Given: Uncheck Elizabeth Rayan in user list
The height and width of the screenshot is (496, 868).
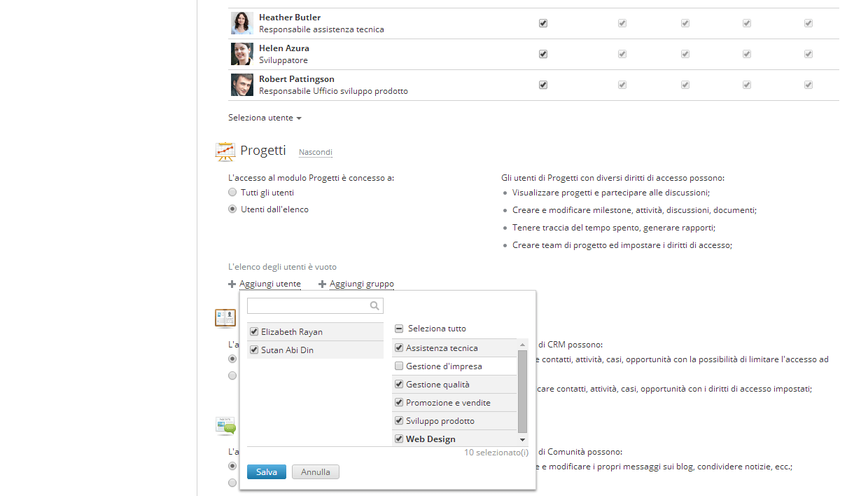Looking at the screenshot, I should (x=254, y=331).
